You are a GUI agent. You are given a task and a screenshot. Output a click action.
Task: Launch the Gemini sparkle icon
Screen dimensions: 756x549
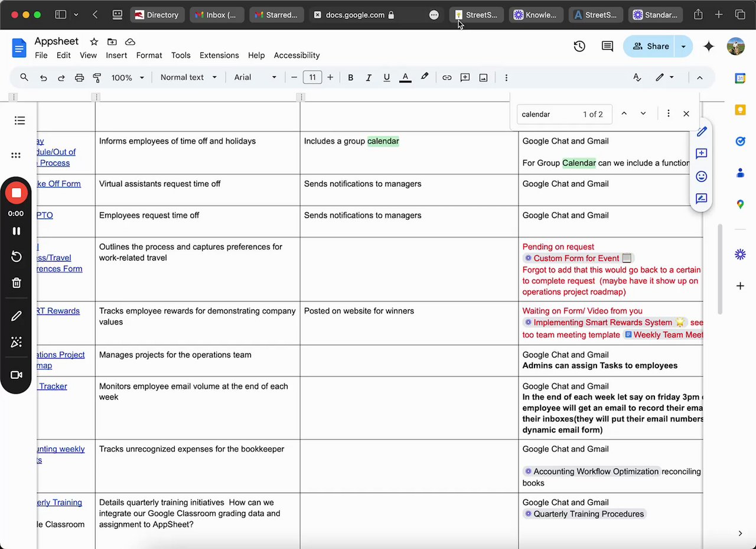709,46
